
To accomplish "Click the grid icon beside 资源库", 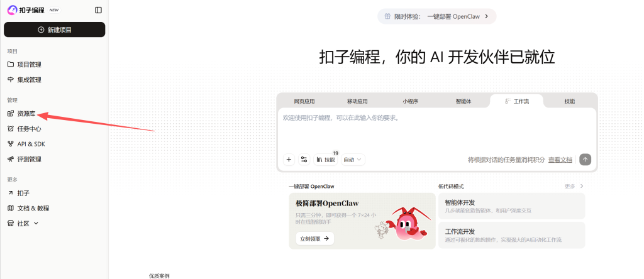I will [11, 114].
